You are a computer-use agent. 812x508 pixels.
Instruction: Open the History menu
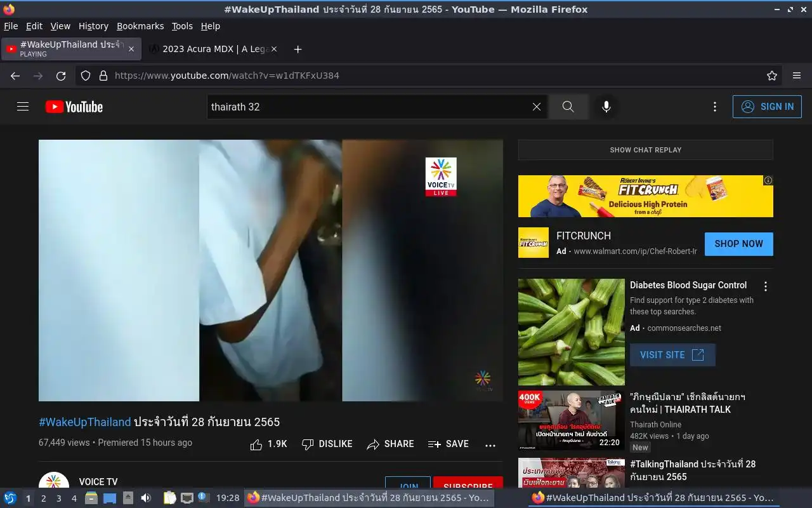93,26
